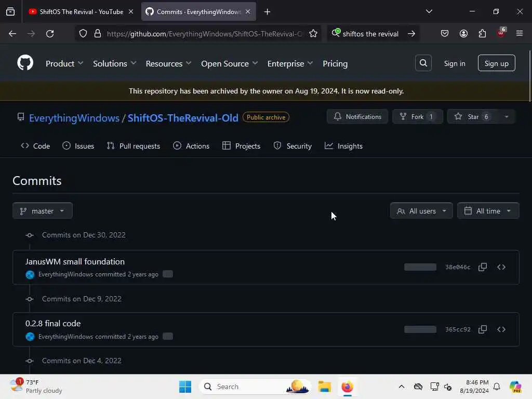Open ShiftOS-TheRevival-Old repository link
532x399 pixels.
183,118
